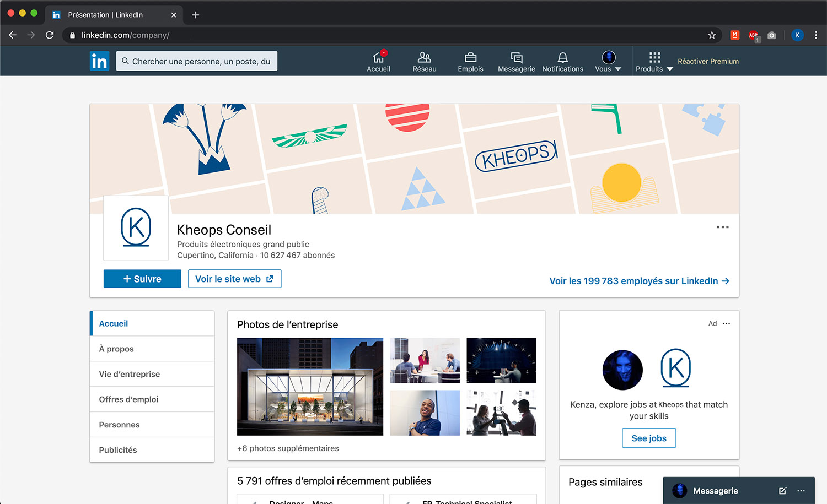Click +6 photos supplémentaires text
The width and height of the screenshot is (827, 504).
[288, 448]
